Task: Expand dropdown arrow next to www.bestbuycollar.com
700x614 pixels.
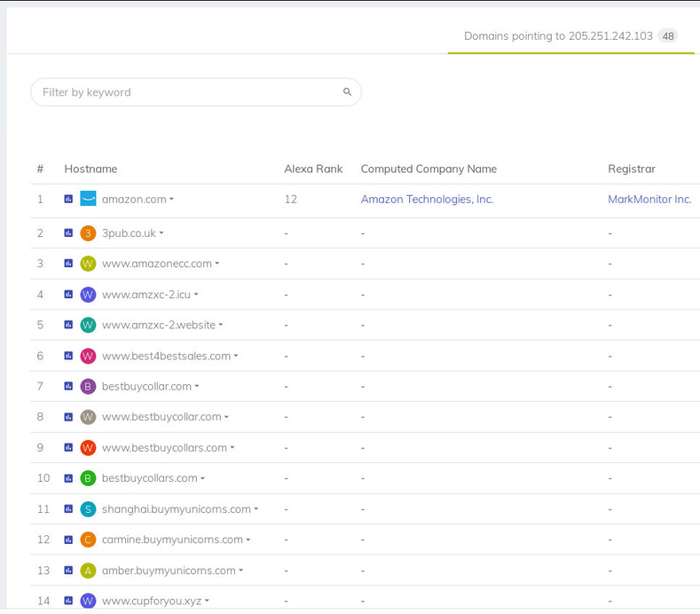Action: pos(227,417)
